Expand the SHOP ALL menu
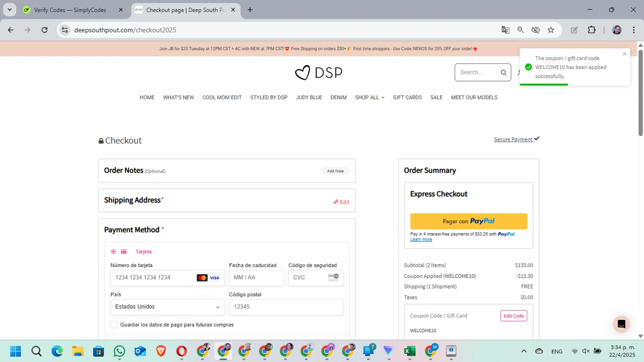This screenshot has width=644, height=362. pos(370,97)
